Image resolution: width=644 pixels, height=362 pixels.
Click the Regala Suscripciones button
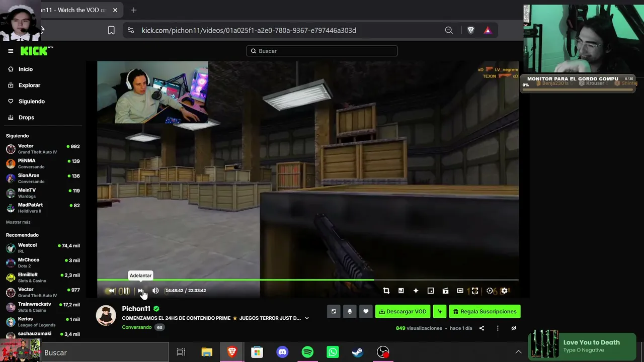485,312
